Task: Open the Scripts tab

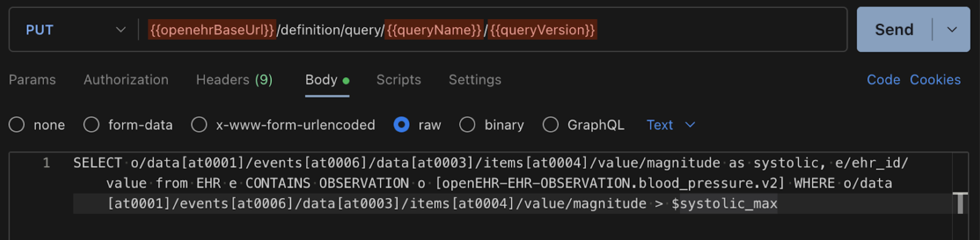Action: [398, 80]
